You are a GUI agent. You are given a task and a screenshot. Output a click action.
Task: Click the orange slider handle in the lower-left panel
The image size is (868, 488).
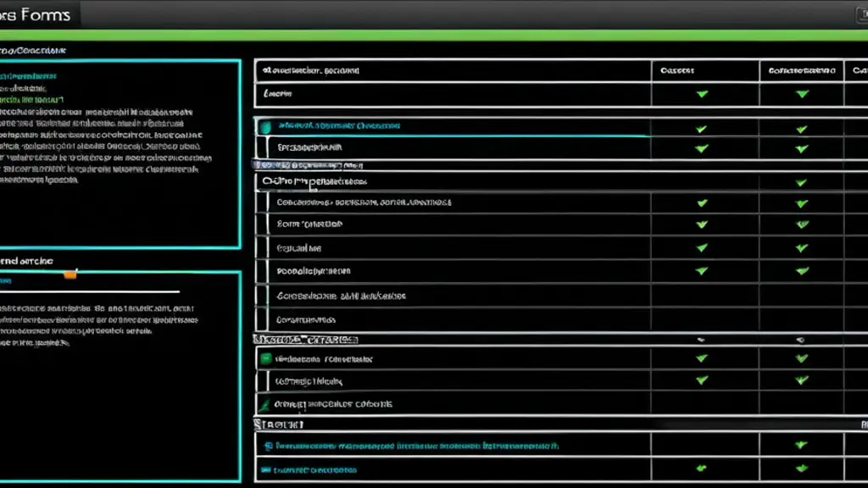tap(70, 274)
